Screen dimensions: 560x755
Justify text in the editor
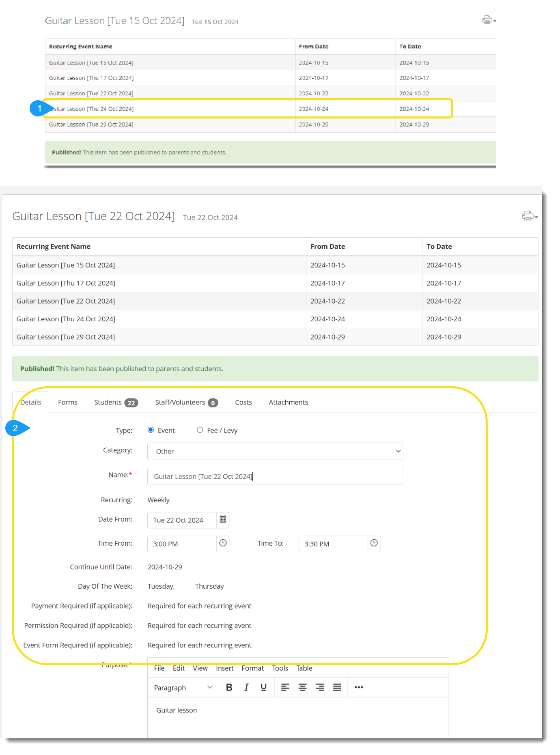[x=337, y=687]
